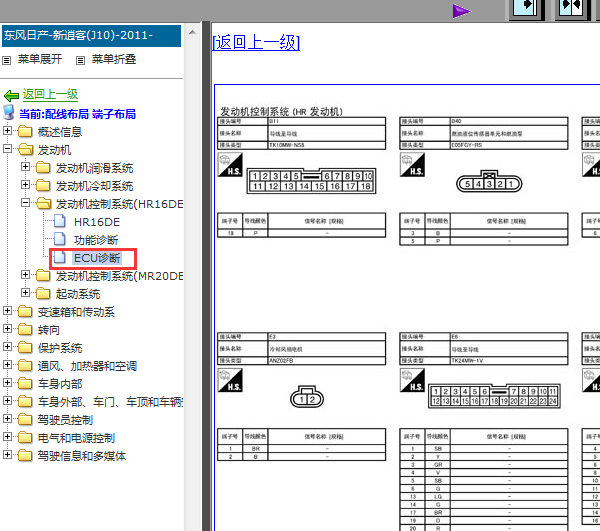600x531 pixels.
Task: Click the HR16DE document icon
Action: click(x=60, y=221)
